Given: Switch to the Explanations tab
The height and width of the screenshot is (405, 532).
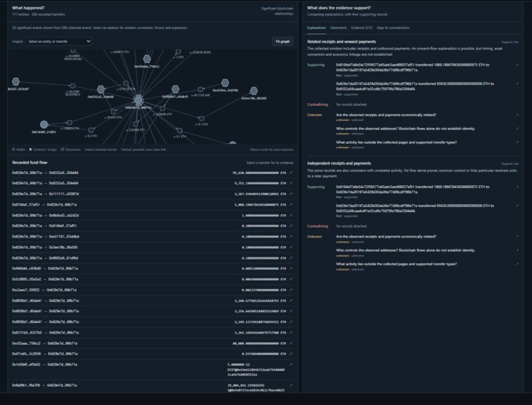Looking at the screenshot, I should coord(317,28).
